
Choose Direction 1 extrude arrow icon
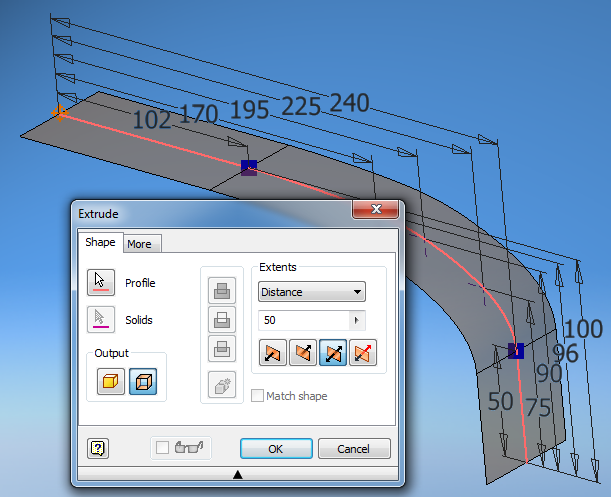pos(273,352)
